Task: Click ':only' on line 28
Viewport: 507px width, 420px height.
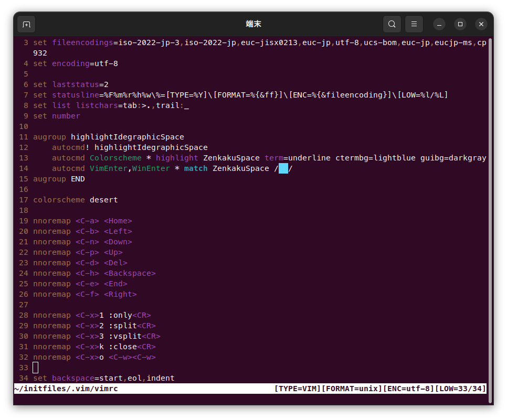Action: (120, 315)
